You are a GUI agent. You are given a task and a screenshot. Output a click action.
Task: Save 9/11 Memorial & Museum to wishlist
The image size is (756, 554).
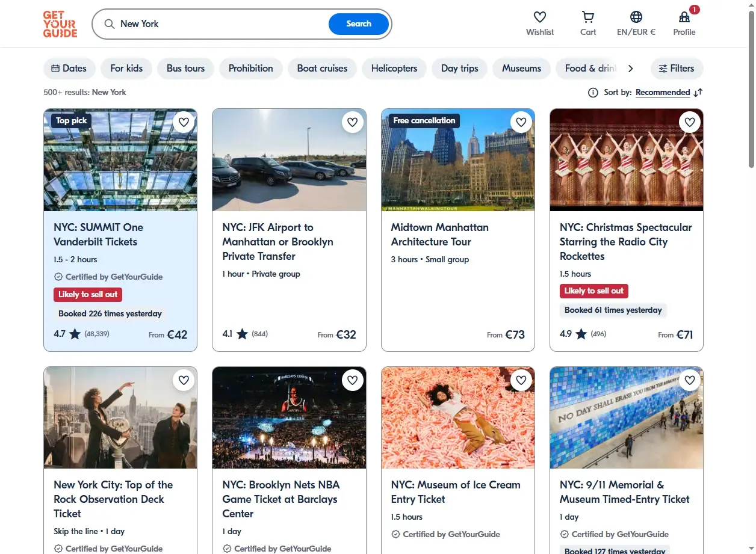click(x=689, y=380)
